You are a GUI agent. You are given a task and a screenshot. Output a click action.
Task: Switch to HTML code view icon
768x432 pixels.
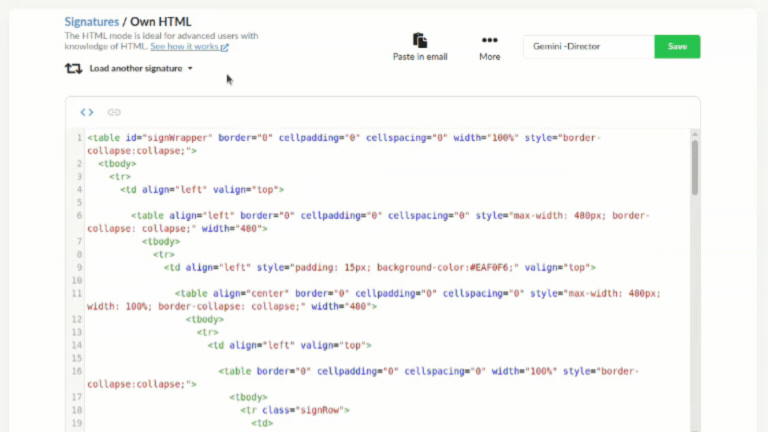(87, 112)
